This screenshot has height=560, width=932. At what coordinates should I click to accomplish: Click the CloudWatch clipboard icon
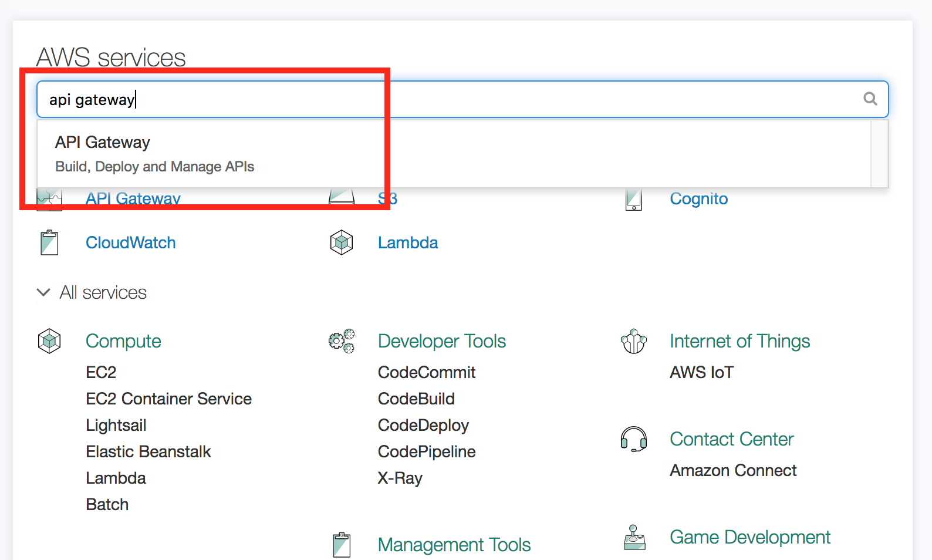tap(49, 242)
